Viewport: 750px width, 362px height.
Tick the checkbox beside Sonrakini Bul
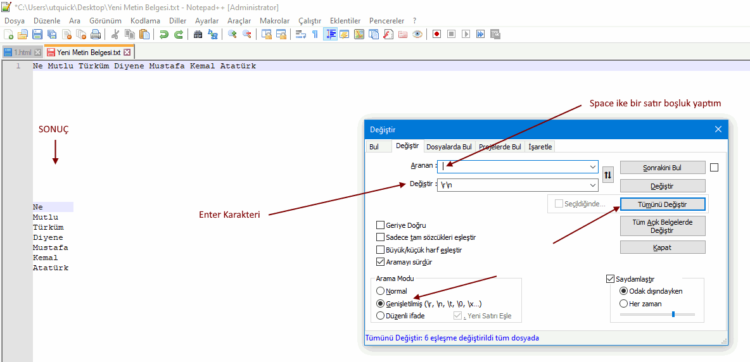coord(714,167)
